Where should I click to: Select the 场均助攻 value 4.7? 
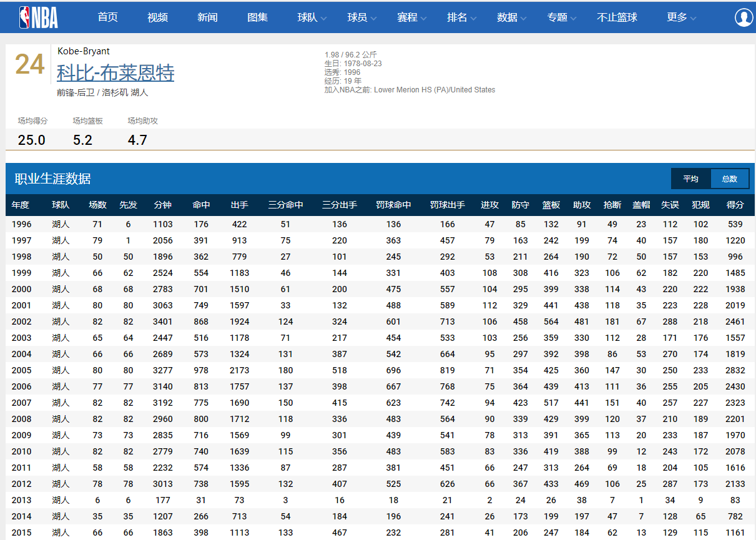point(137,140)
